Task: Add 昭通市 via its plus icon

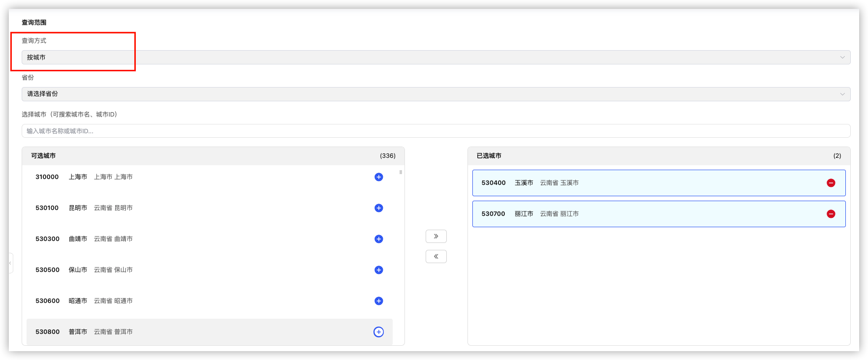Action: tap(378, 301)
